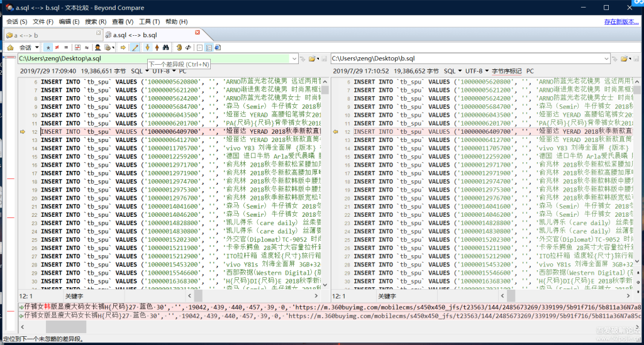
Task: Click right browse open-folder icon
Action: (625, 58)
